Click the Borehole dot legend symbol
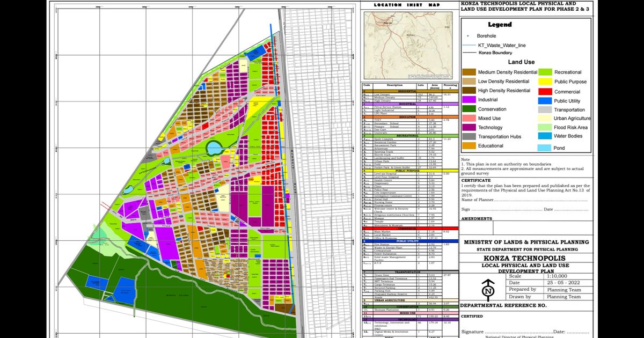This screenshot has width=644, height=338. coord(468,35)
